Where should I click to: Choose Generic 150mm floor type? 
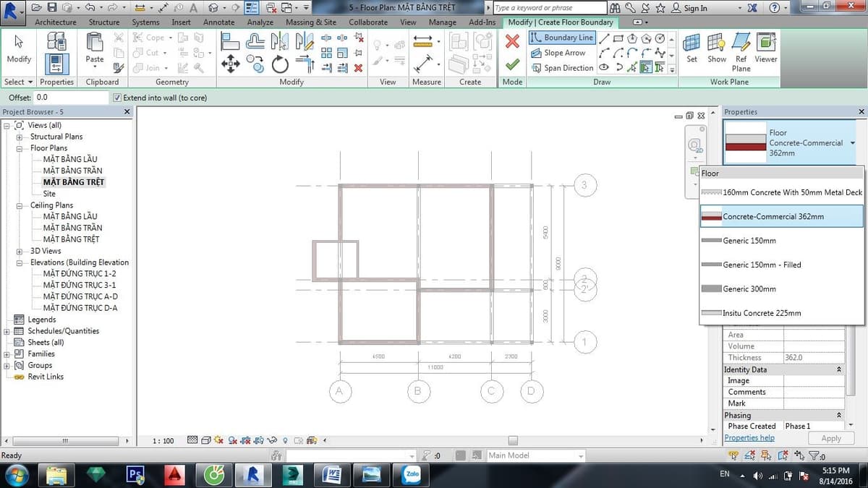[782, 241]
